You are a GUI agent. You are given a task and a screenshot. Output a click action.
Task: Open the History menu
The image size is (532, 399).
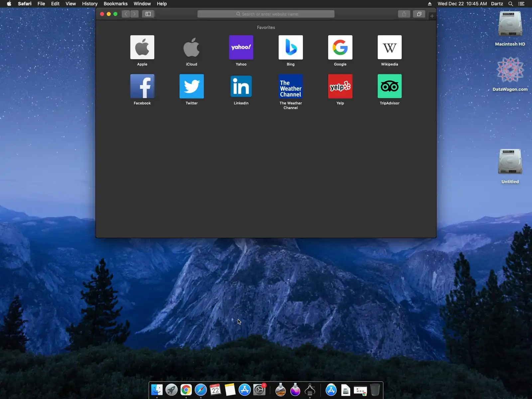(x=90, y=4)
